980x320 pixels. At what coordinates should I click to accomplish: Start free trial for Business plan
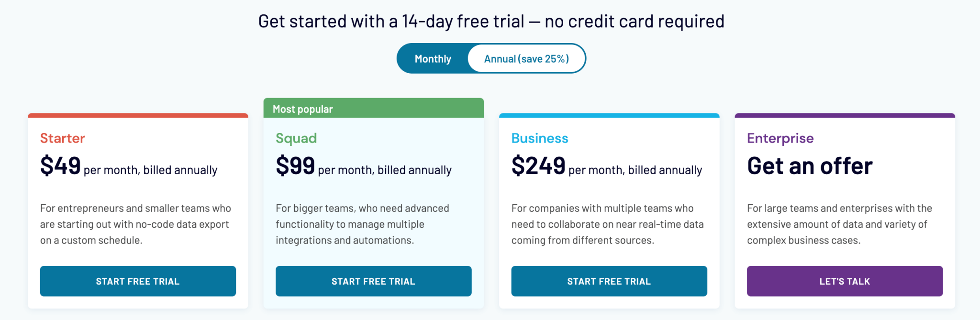click(609, 281)
